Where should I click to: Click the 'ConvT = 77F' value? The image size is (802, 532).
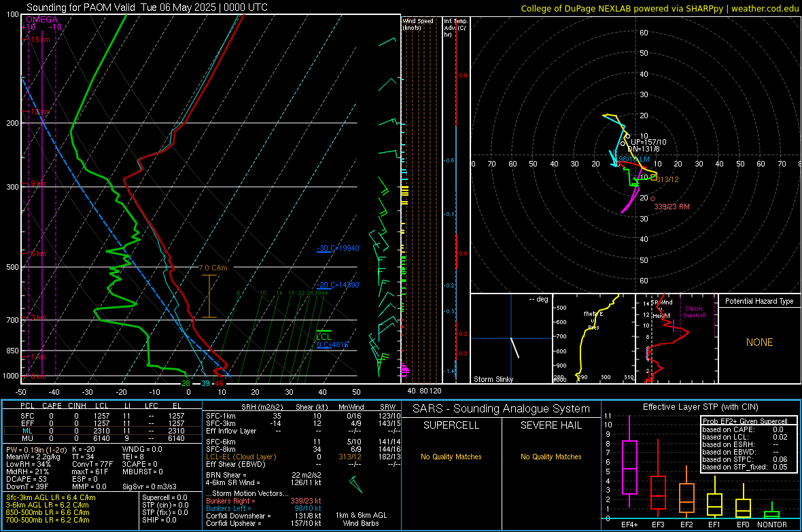click(x=92, y=465)
